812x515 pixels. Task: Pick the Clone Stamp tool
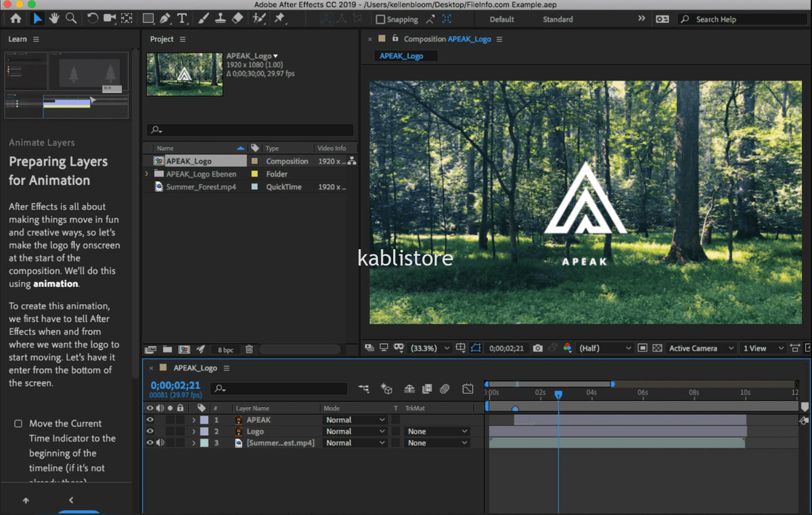[x=221, y=19]
